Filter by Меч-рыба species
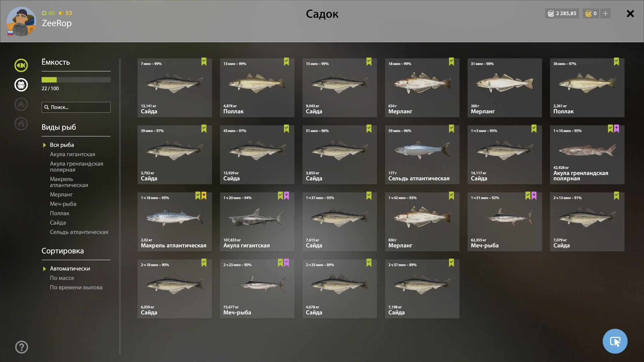The image size is (644, 362). [63, 204]
